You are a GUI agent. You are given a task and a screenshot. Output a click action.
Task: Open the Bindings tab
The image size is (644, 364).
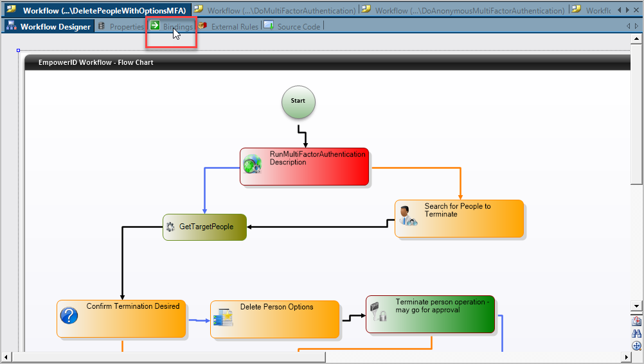click(171, 26)
